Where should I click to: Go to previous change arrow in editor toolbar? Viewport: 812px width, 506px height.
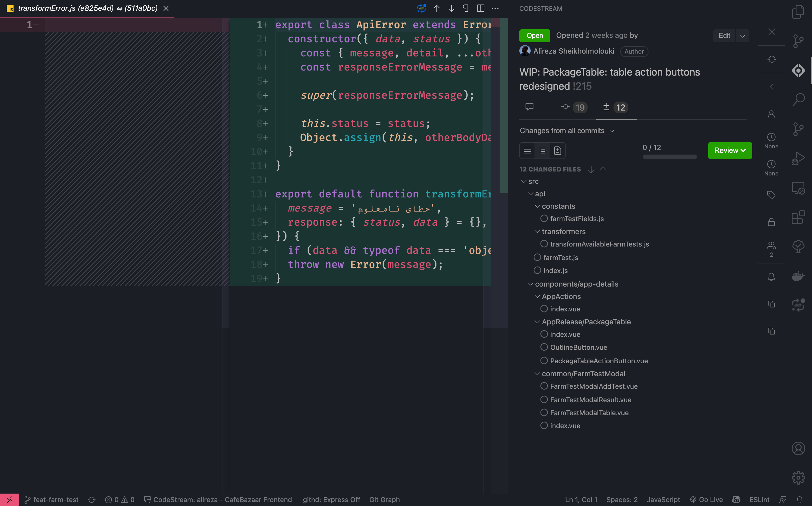436,8
